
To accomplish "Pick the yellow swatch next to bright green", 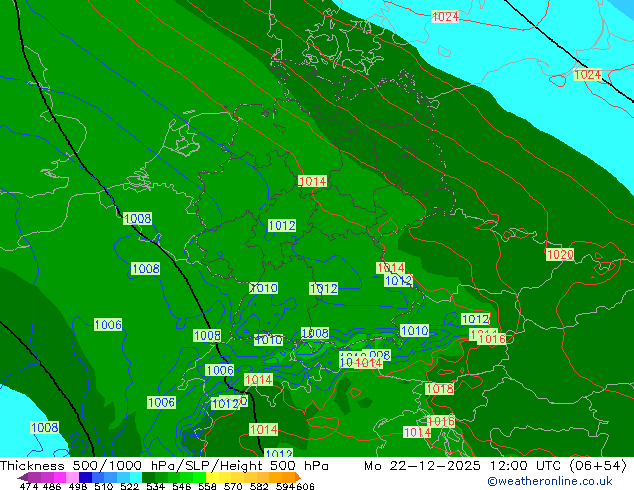I will click(212, 477).
